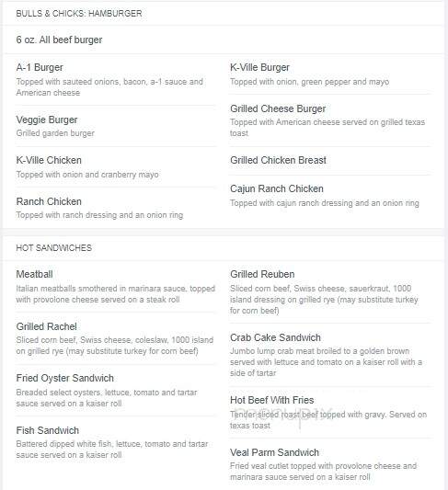Screen dimensions: 448x490
Task: Click the Grilled Reuben item
Action: tap(262, 274)
